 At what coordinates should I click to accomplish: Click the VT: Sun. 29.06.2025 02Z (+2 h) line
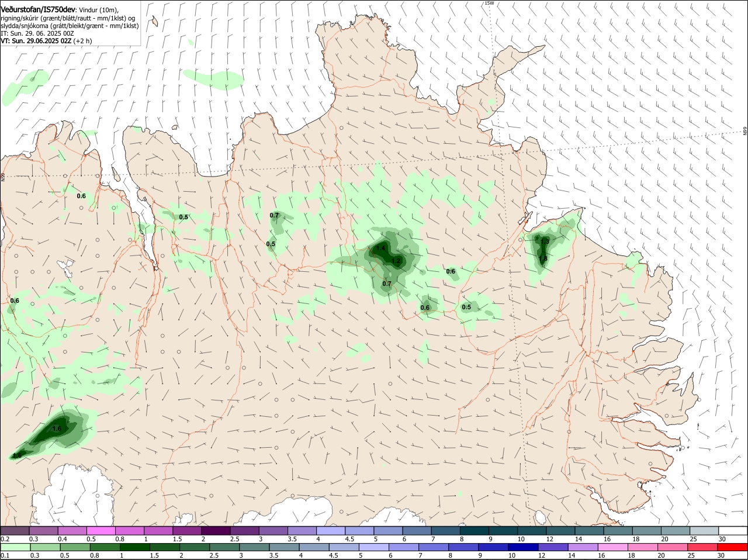tap(46, 41)
